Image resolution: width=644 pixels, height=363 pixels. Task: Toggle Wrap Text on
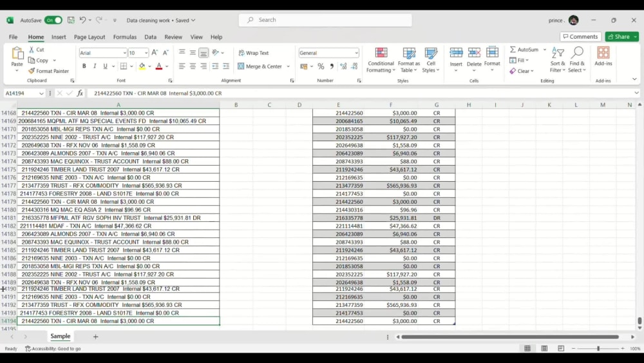pyautogui.click(x=253, y=53)
